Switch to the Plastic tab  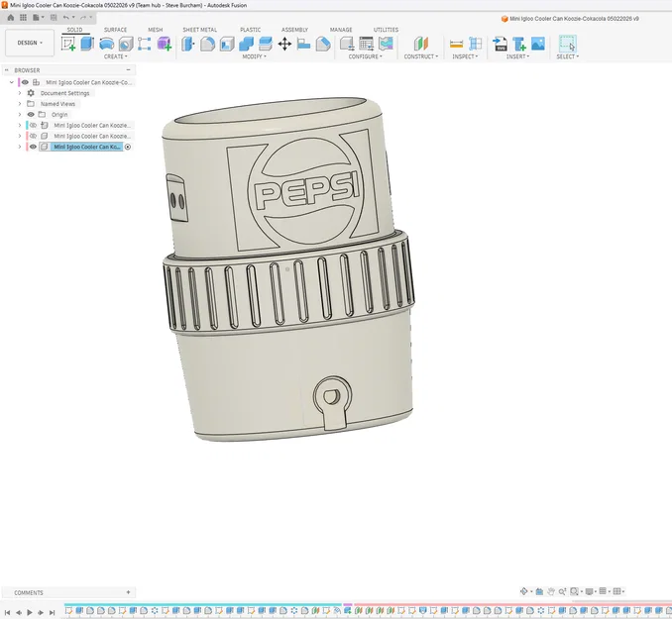251,30
